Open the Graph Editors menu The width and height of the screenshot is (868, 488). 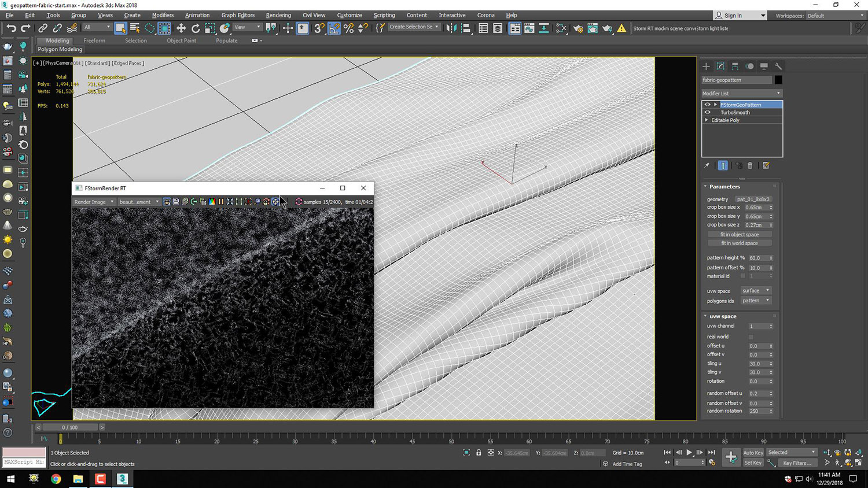pos(238,15)
